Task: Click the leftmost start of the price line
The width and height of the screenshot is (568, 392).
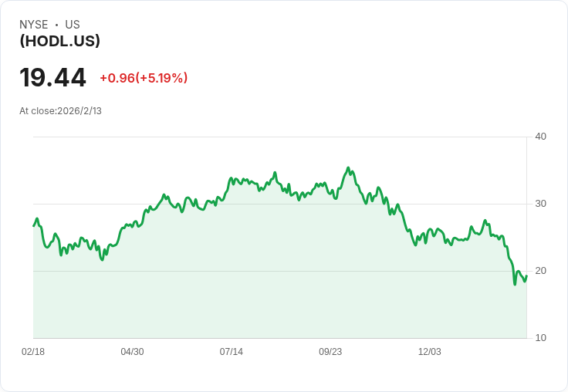Action: pos(34,225)
